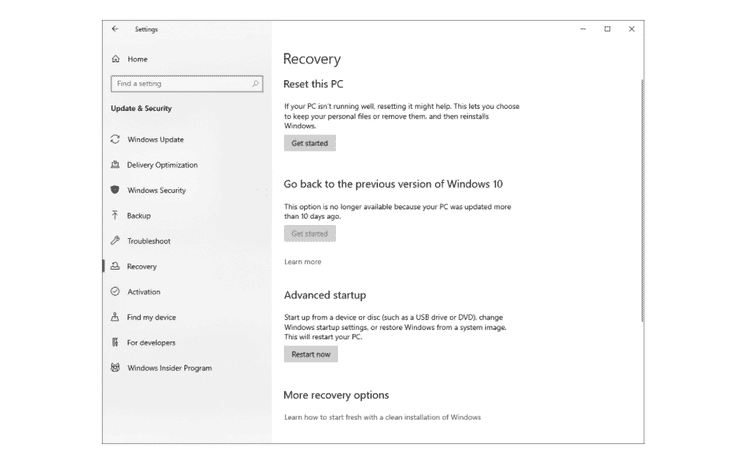The image size is (750, 469).
Task: Open Windows Update in the sidebar
Action: pos(155,140)
